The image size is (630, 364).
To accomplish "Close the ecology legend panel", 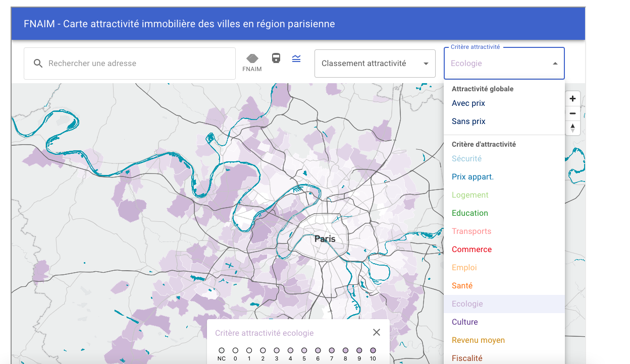I will [376, 332].
